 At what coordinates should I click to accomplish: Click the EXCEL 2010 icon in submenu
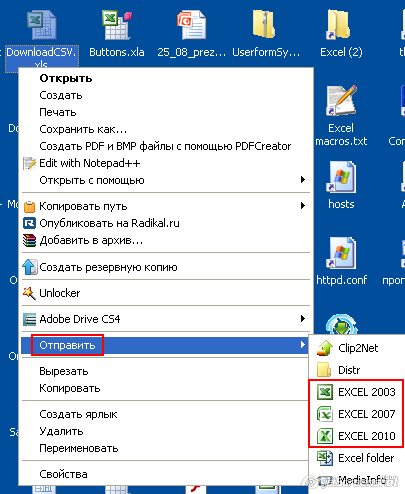[x=325, y=436]
